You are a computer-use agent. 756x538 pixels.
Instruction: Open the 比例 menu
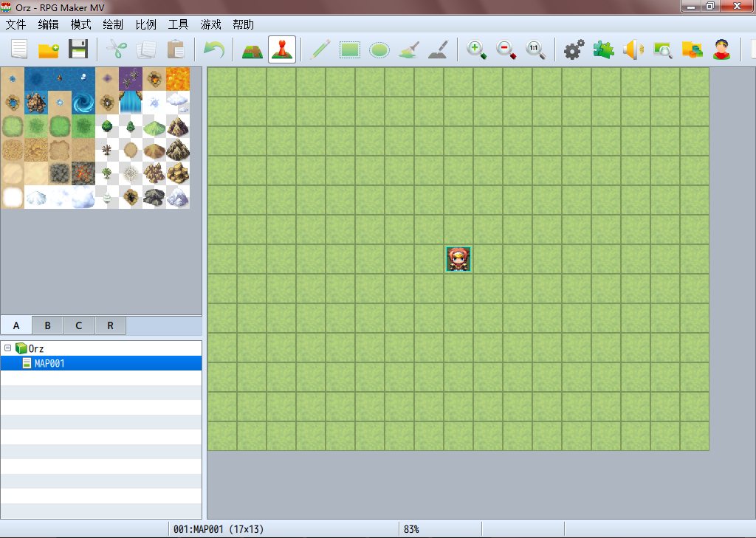pyautogui.click(x=145, y=24)
